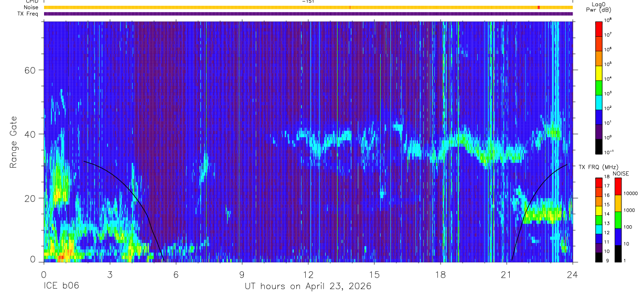644x297 pixels.
Task: Click the red top of the NOISE colorbar
Action: pos(618,186)
